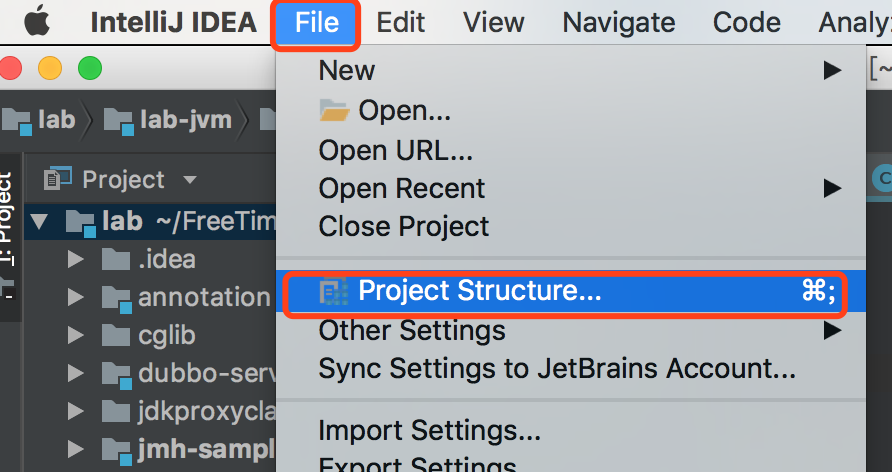
Task: Click the lab-jvm breadcrumb folder icon
Action: pyautogui.click(x=119, y=121)
